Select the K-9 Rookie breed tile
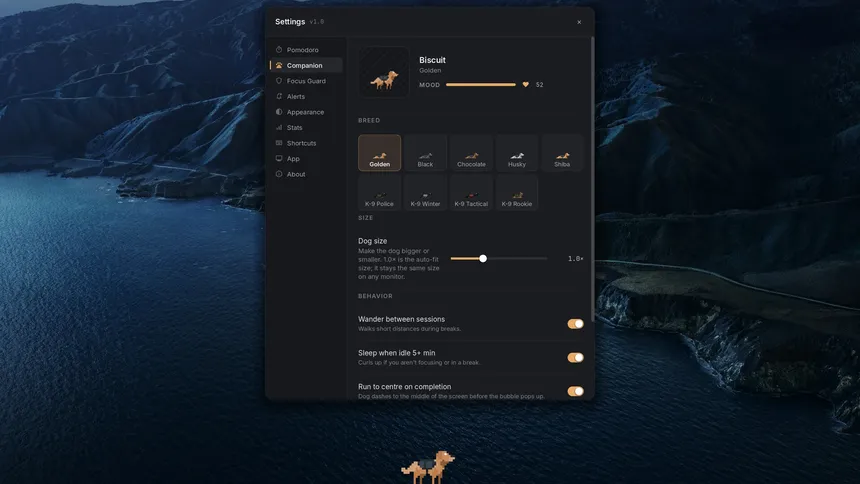Screen dimensions: 860x484 click(517, 193)
